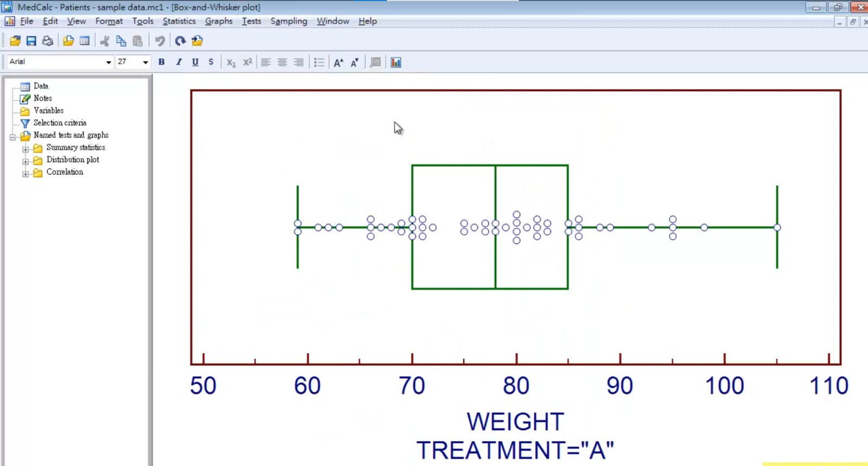The height and width of the screenshot is (466, 868).
Task: Save the file with the floppy icon
Action: (31, 41)
